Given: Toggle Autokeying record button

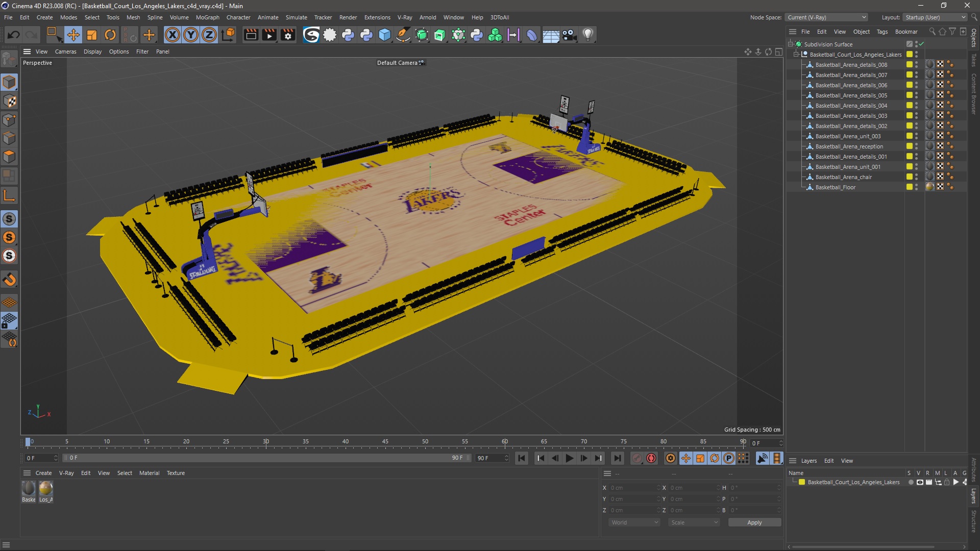Looking at the screenshot, I should click(651, 458).
